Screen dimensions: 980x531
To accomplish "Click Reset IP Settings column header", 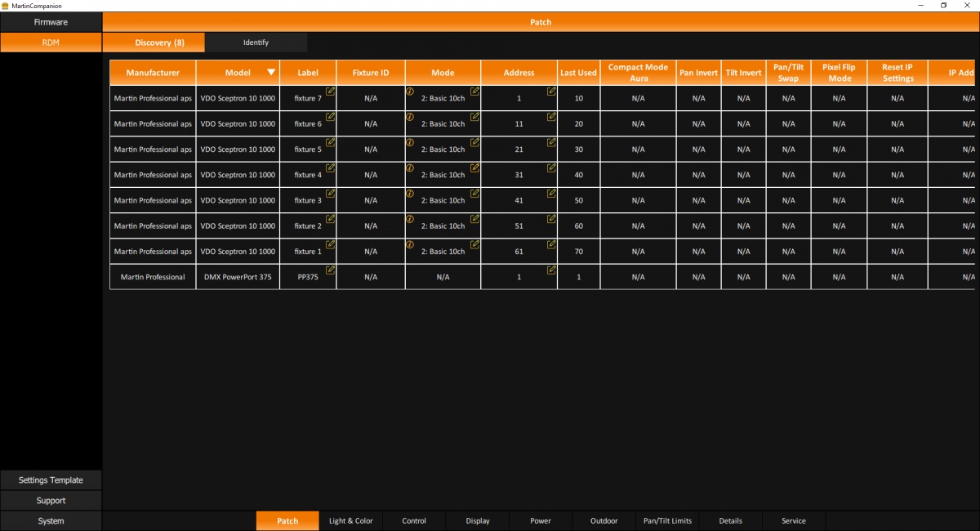I will click(898, 73).
